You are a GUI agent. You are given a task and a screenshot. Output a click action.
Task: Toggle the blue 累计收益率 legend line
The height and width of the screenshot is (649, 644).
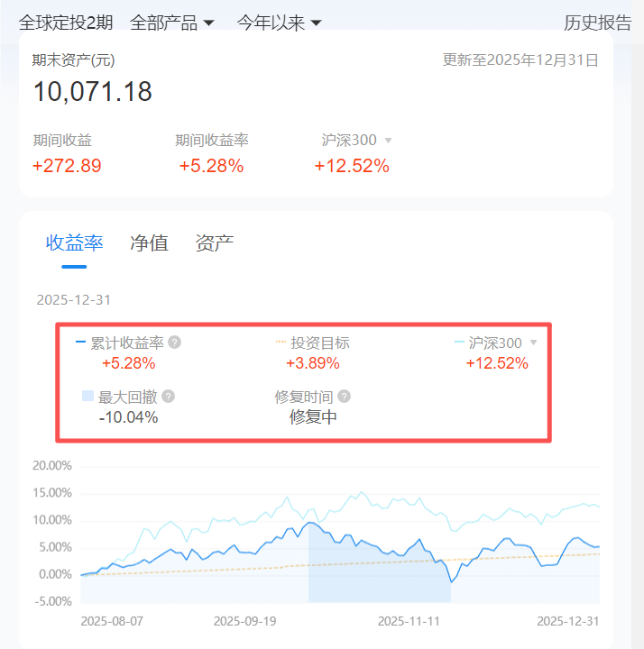(x=80, y=343)
